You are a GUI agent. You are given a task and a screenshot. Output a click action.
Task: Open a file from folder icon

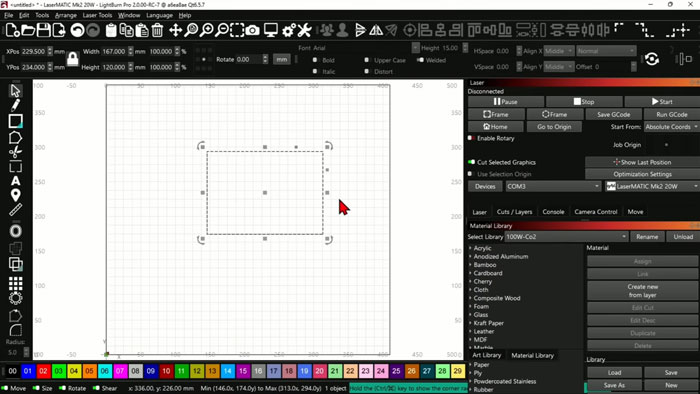28,30
